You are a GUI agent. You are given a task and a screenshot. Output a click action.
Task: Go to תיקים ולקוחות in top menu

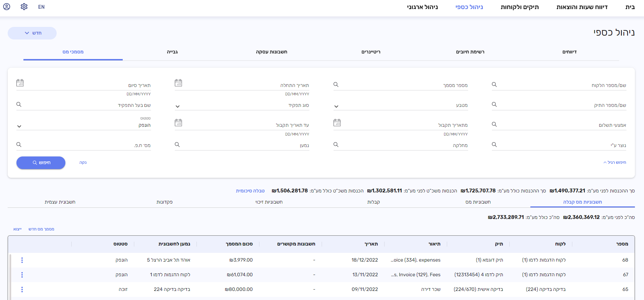[520, 7]
